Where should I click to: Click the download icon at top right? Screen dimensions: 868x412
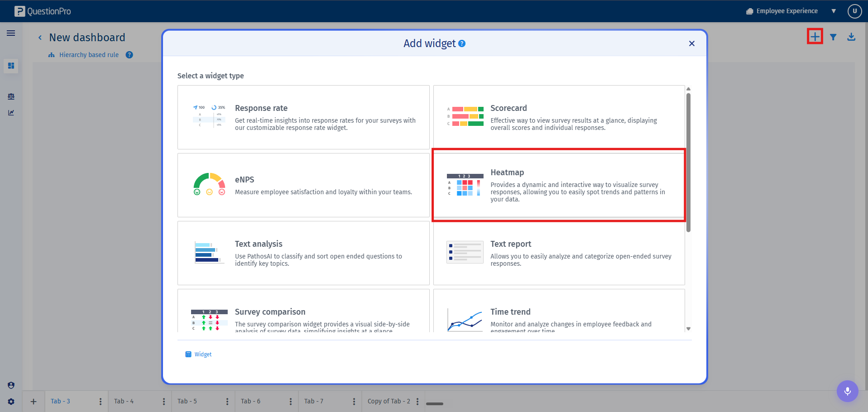pyautogui.click(x=851, y=37)
